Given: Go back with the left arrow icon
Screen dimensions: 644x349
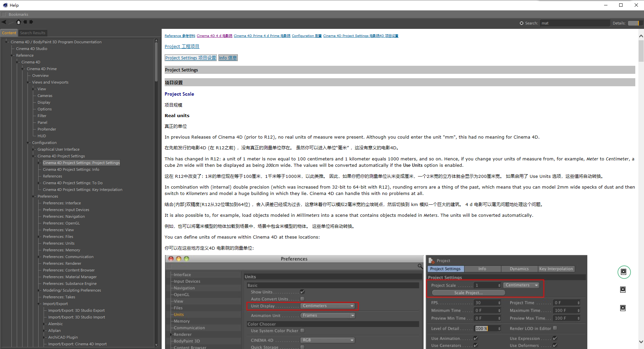Looking at the screenshot, I should click(4, 22).
